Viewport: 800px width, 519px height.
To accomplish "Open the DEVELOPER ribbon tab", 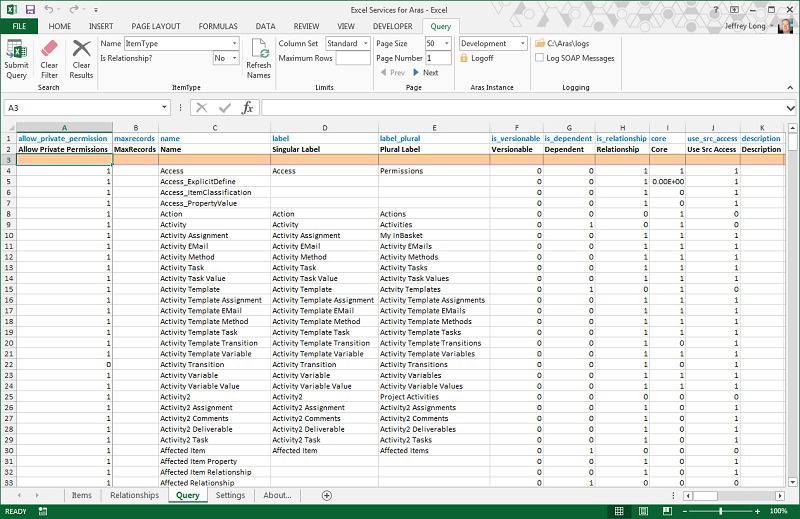I will click(x=393, y=26).
